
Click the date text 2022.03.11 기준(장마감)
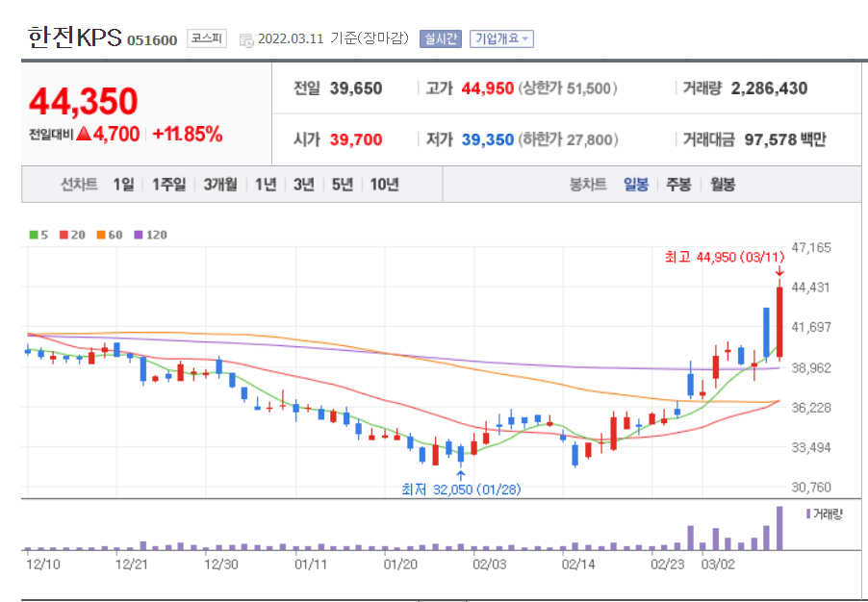pos(333,38)
